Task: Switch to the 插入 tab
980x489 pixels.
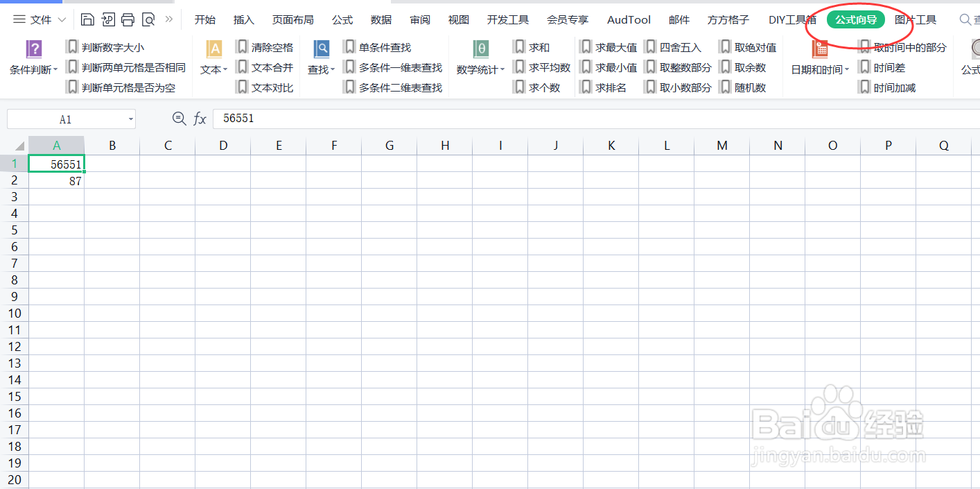Action: point(244,19)
